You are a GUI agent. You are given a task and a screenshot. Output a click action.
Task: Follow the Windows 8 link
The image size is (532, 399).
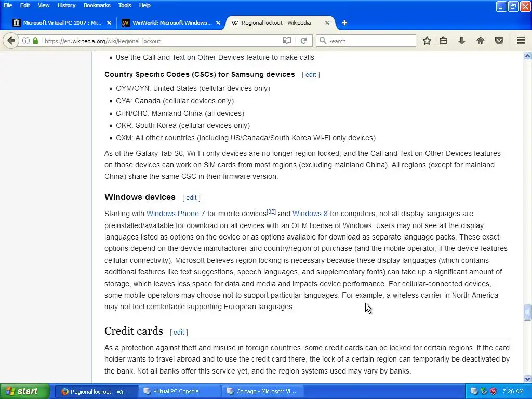coord(310,214)
